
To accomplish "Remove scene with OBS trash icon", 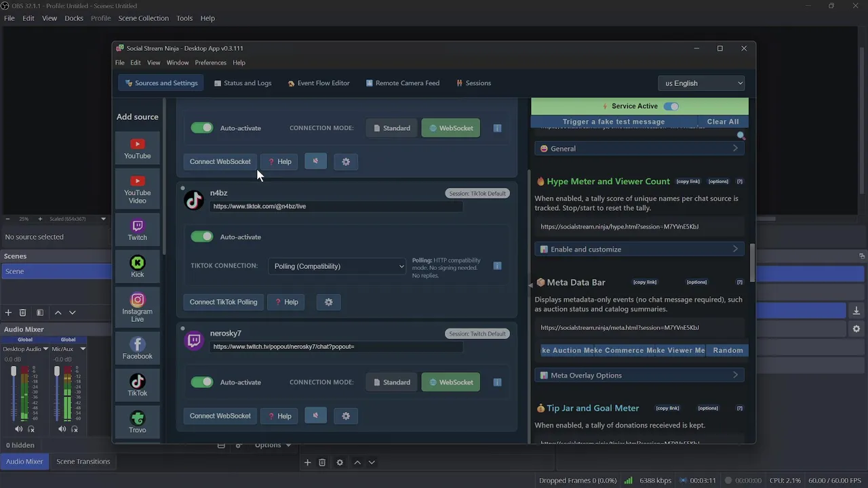I will pos(22,312).
